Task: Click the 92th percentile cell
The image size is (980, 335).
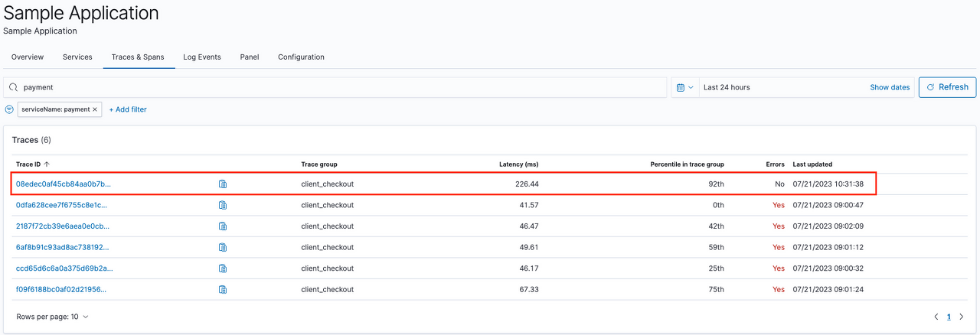Action: point(716,184)
